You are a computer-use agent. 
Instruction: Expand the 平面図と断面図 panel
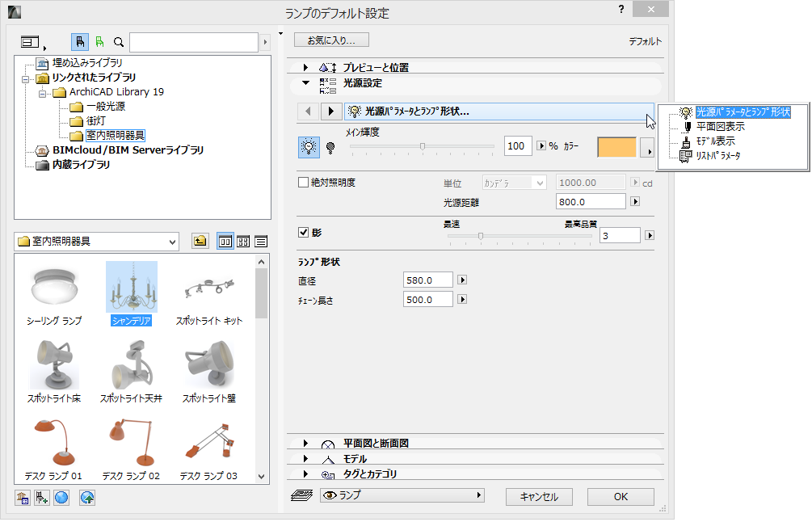coord(305,444)
